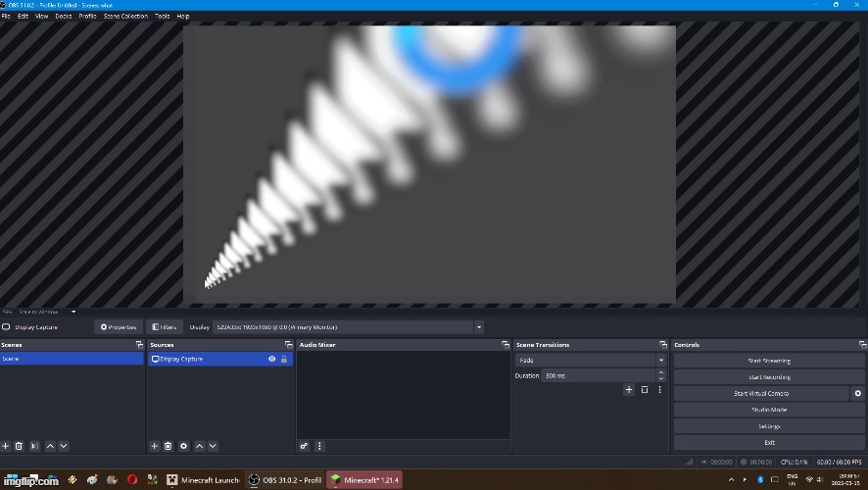Open the Profile menu
Screen dimensions: 868x490
coord(87,16)
